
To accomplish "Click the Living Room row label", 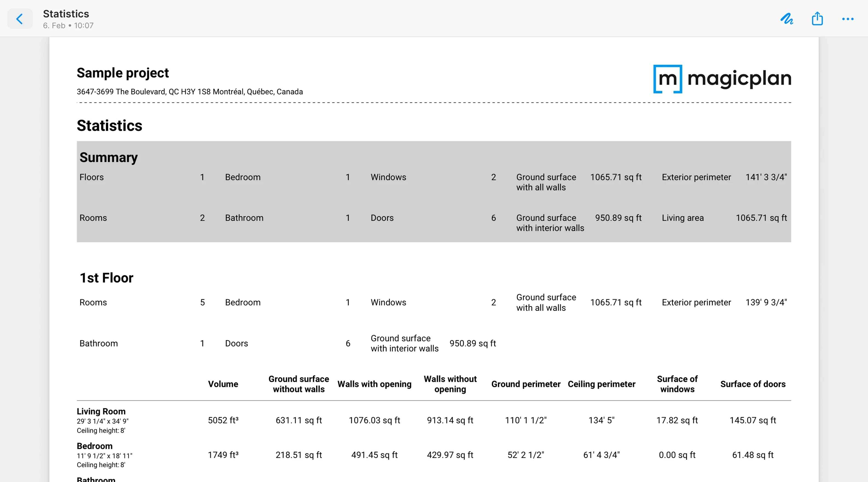I will (101, 411).
